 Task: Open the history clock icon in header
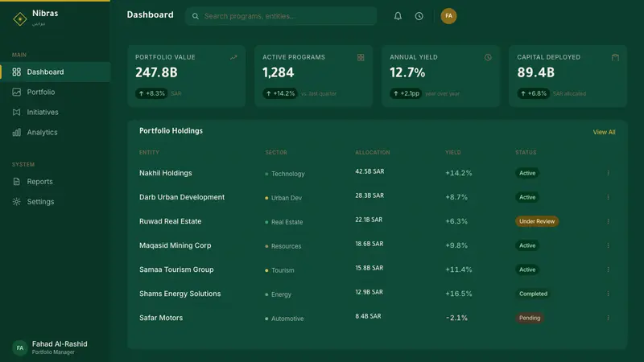pos(419,16)
